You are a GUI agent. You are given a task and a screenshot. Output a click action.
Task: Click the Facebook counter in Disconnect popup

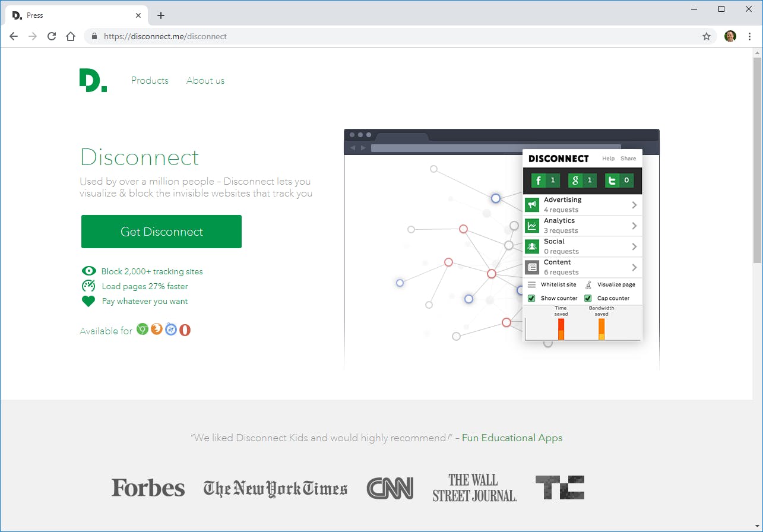545,180
